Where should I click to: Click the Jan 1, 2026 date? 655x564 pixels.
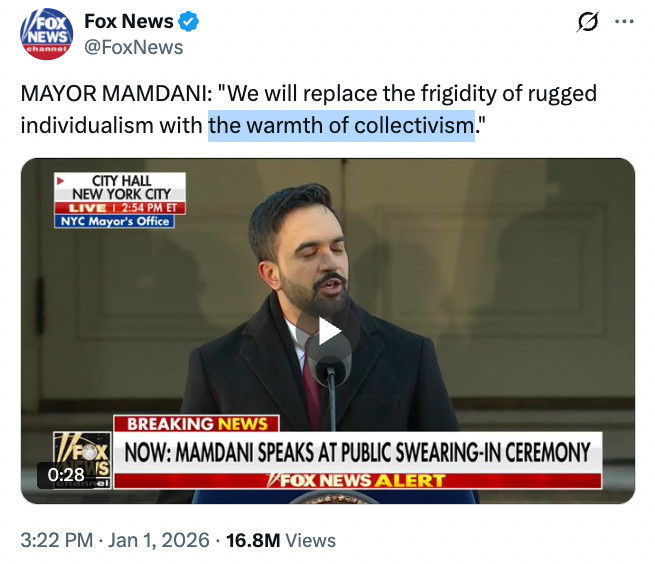click(156, 540)
